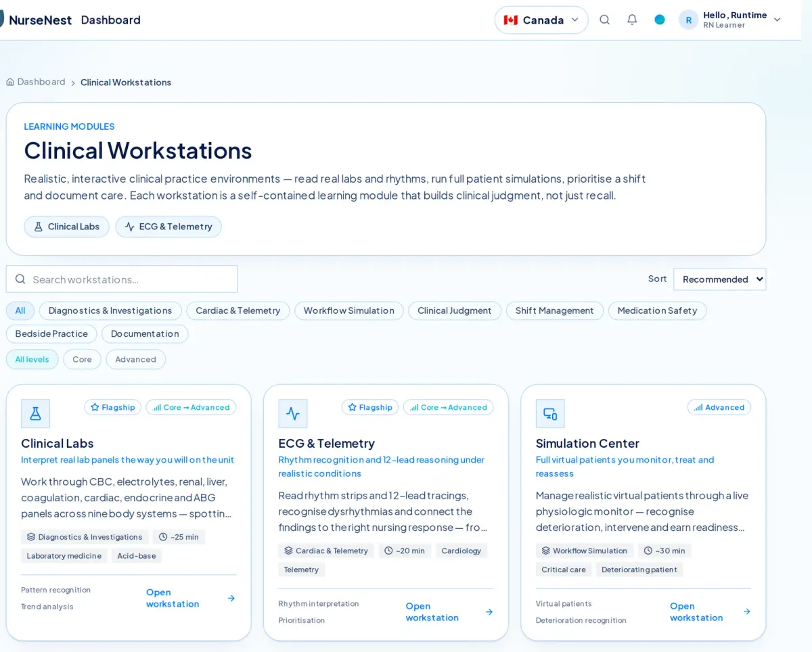Open the Canada region dropdown
Viewport: 812px width, 652px height.
541,20
